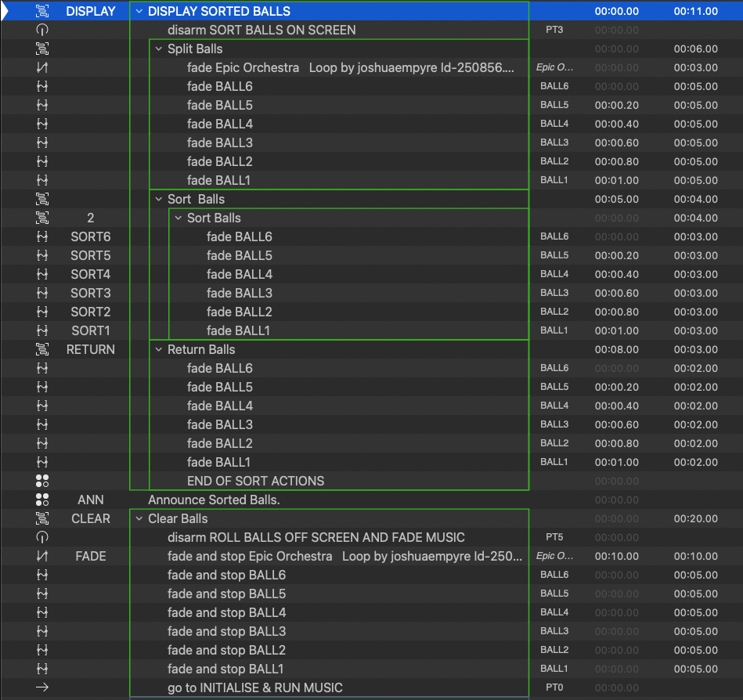Collapse the Return Balls group

(159, 350)
